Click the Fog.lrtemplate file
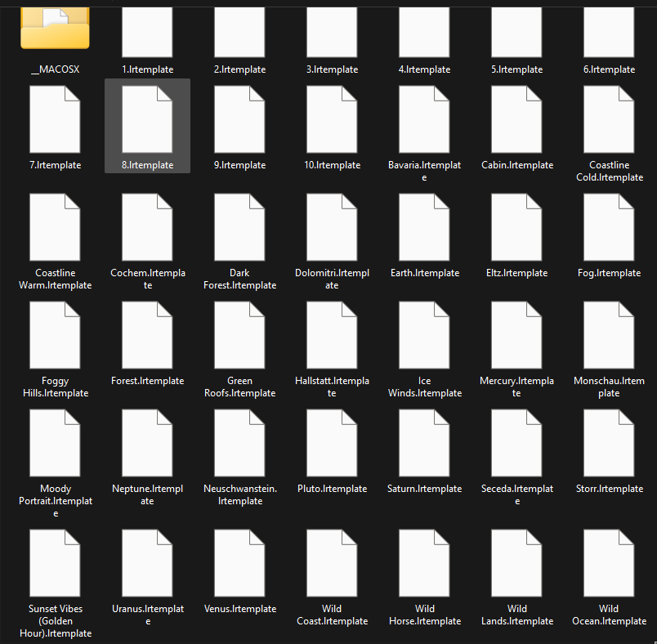Viewport: 657px width, 644px height. [609, 227]
